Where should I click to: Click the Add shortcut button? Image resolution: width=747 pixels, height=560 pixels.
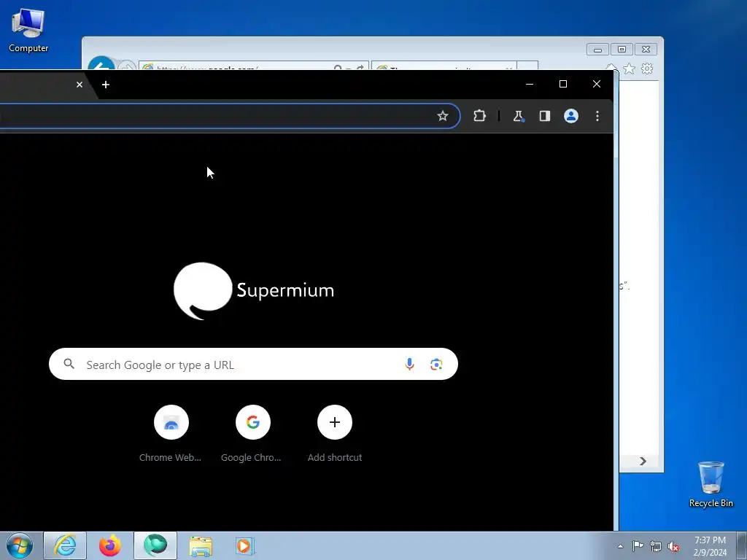click(x=334, y=433)
